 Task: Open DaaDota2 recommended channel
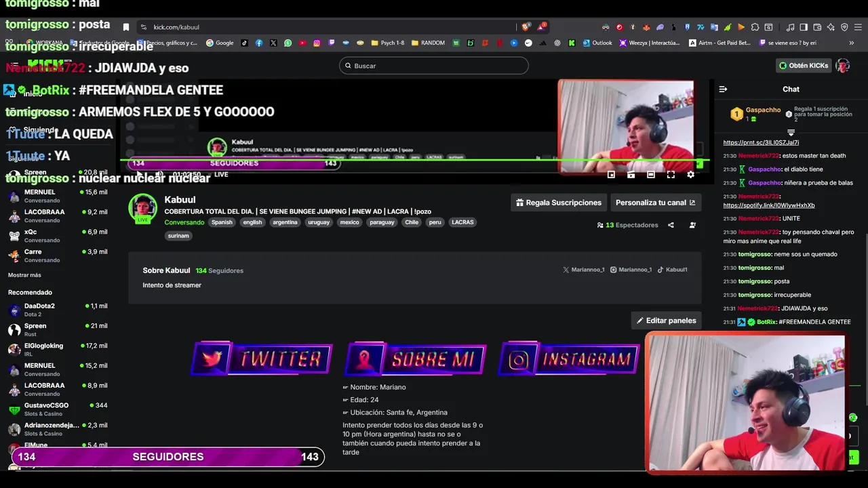58,310
